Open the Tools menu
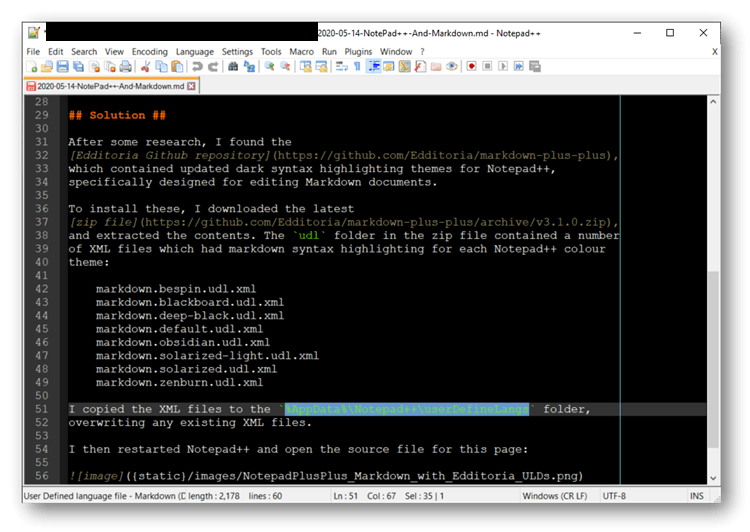 pyautogui.click(x=271, y=52)
